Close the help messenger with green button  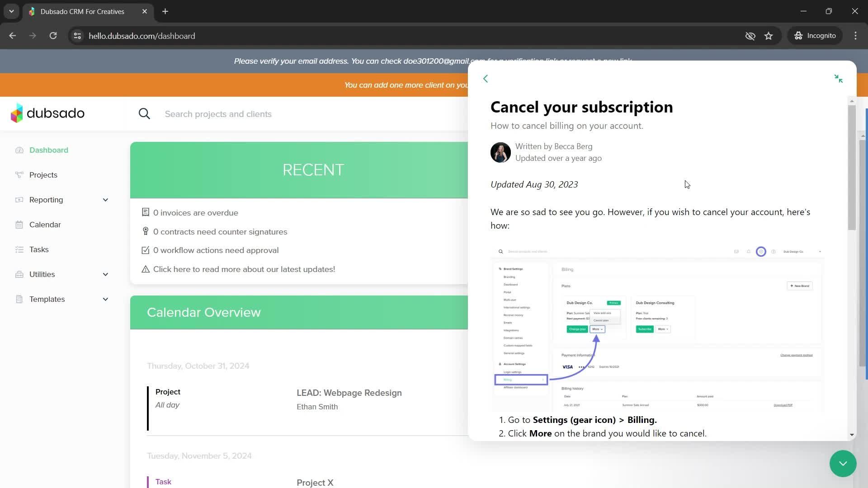(843, 464)
